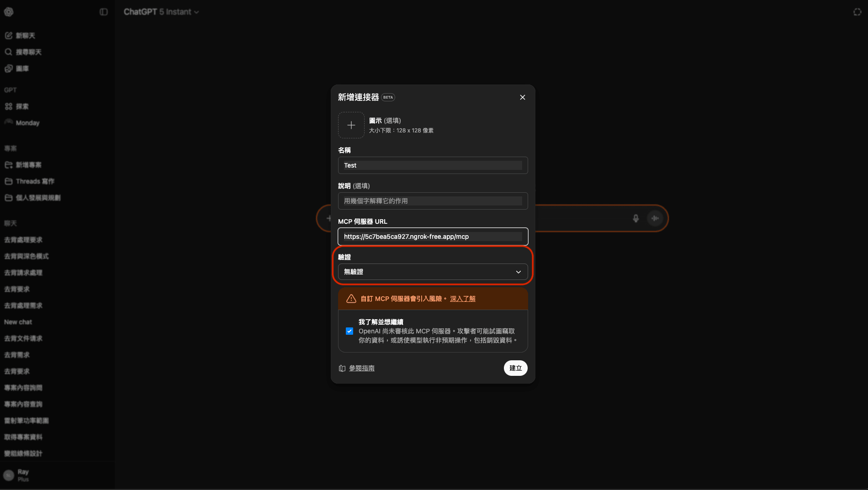Collapse the sidebar panel

pyautogui.click(x=103, y=12)
